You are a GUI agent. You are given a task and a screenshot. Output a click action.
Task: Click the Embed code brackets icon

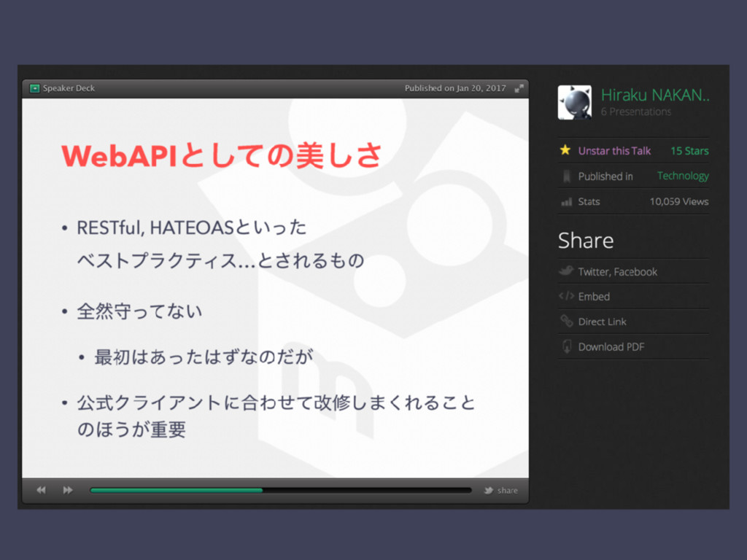coord(566,296)
